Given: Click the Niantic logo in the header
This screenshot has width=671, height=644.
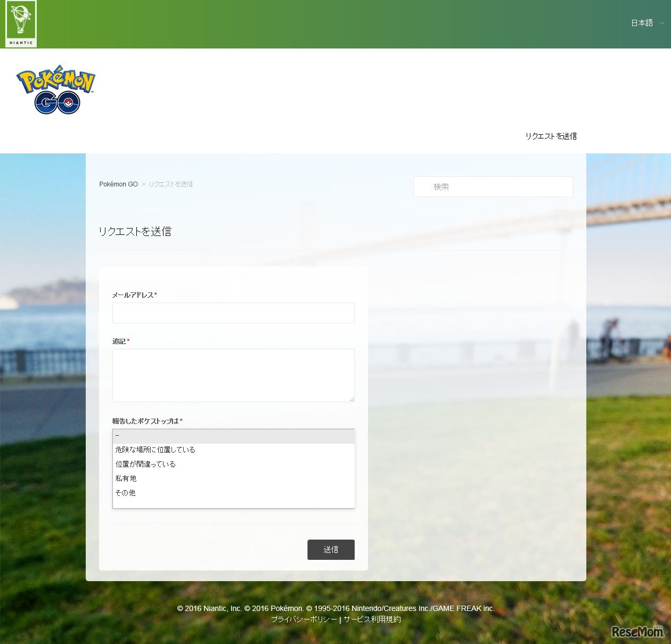Looking at the screenshot, I should 21,24.
